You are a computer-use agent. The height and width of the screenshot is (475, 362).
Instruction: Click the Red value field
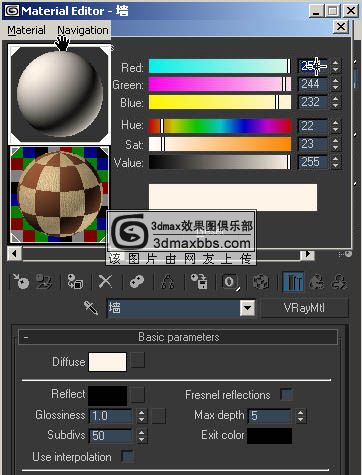(x=312, y=66)
